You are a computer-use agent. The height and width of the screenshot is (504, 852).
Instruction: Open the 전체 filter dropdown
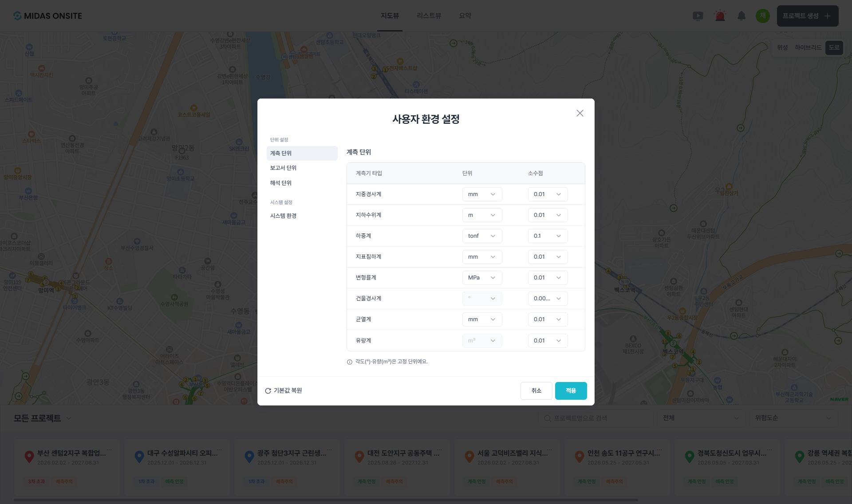(x=701, y=418)
